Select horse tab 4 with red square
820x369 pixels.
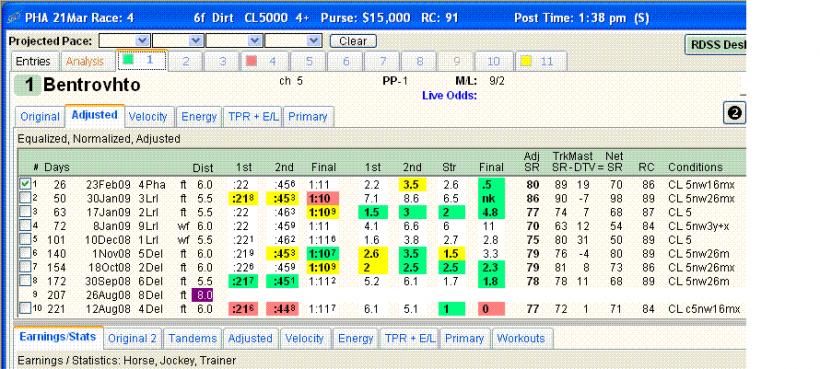(x=265, y=62)
